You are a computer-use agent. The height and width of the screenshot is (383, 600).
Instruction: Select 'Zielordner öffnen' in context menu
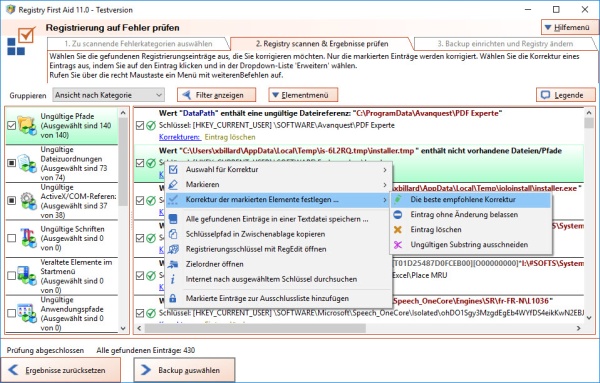(x=279, y=264)
